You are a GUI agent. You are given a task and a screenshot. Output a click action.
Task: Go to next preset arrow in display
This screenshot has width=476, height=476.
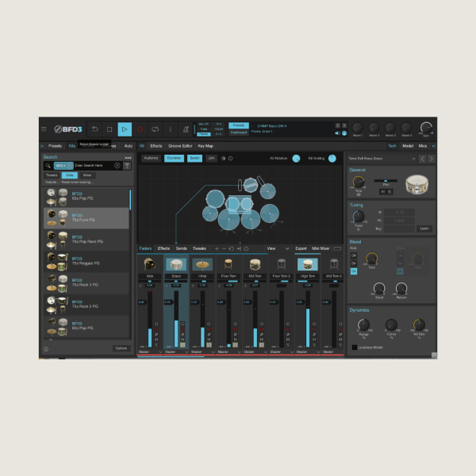[344, 125]
